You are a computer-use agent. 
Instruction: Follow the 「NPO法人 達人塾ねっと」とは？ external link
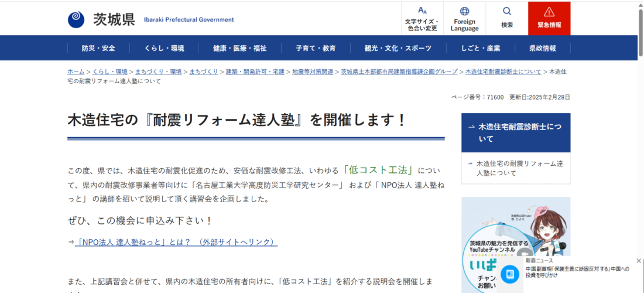coord(176,242)
